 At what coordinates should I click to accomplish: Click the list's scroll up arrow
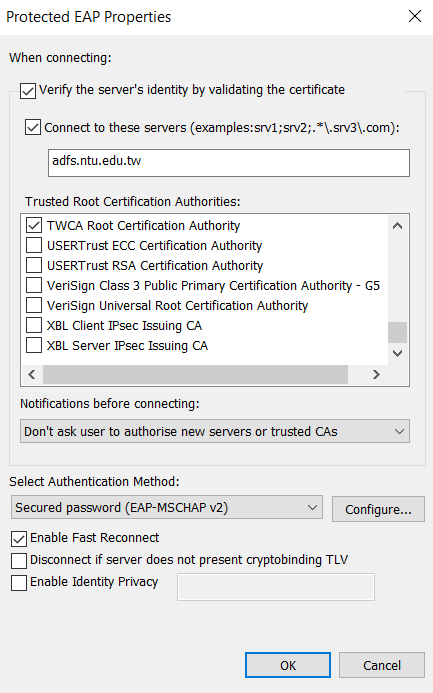pyautogui.click(x=397, y=226)
